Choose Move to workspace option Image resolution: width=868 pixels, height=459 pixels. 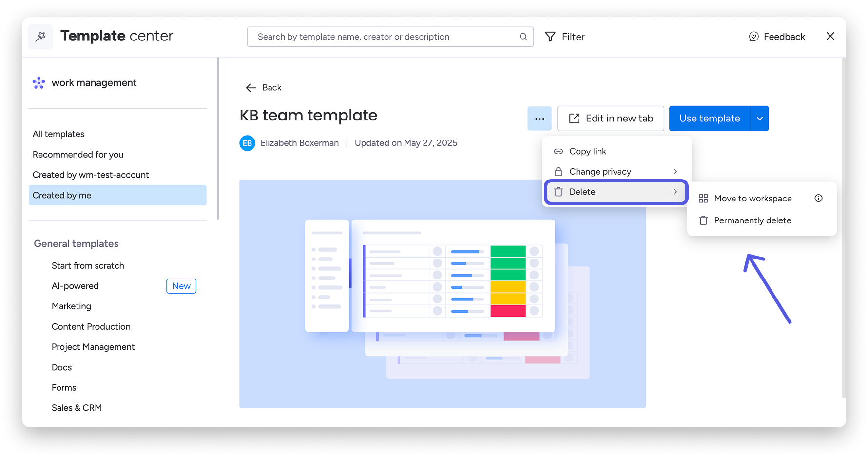coord(762,199)
